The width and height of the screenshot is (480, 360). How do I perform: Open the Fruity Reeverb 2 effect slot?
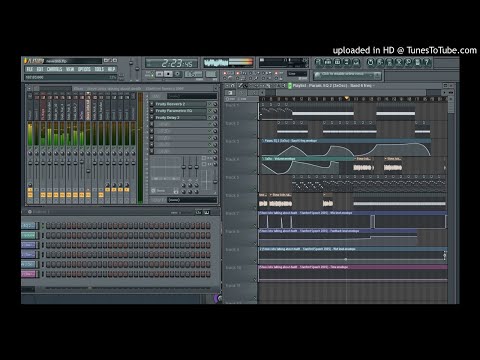click(180, 104)
